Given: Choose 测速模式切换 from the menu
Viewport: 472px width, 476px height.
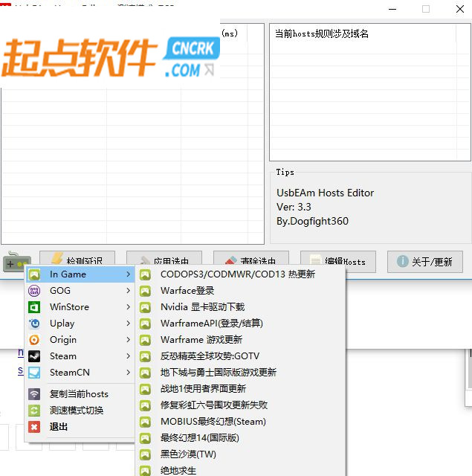Looking at the screenshot, I should point(80,411).
